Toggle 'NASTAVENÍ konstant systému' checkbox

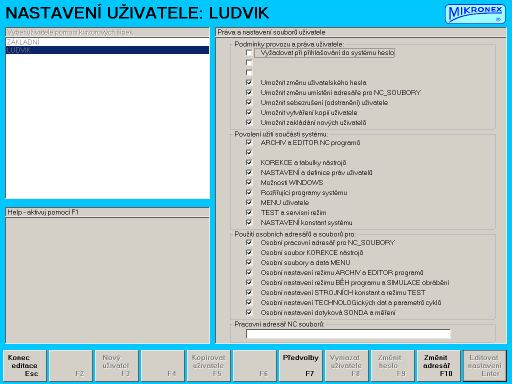tap(249, 222)
